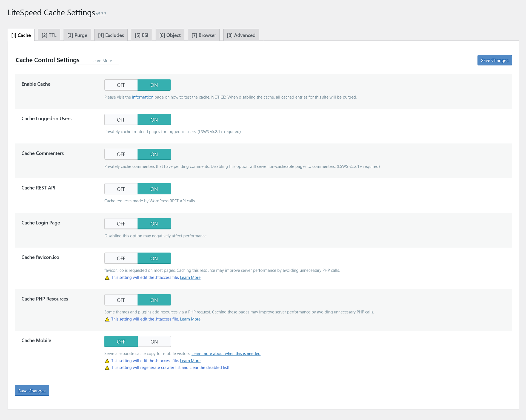The height and width of the screenshot is (420, 526).
Task: Open Learn More beside Cache Control Settings
Action: [102, 61]
